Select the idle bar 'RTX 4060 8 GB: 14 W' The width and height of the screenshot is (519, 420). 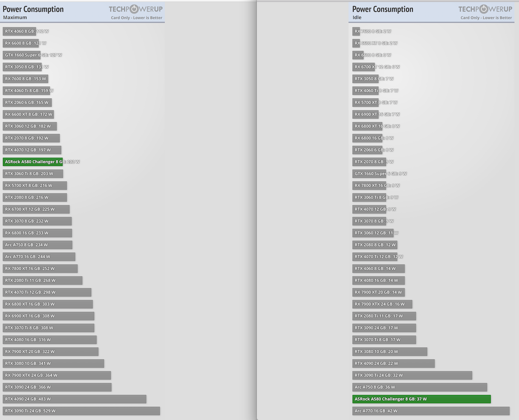click(x=379, y=269)
